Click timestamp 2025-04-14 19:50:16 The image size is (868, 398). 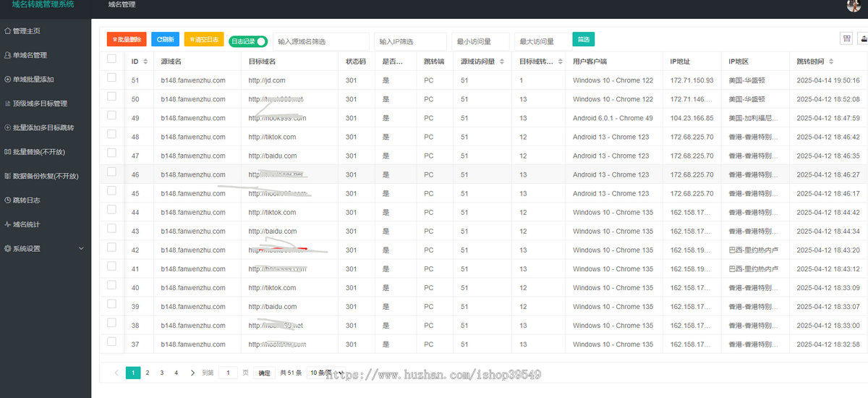point(828,80)
